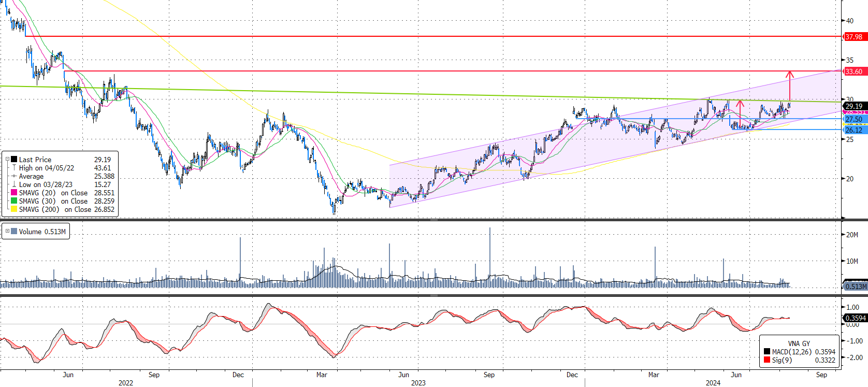Click the 35 label on price axis

(850, 60)
